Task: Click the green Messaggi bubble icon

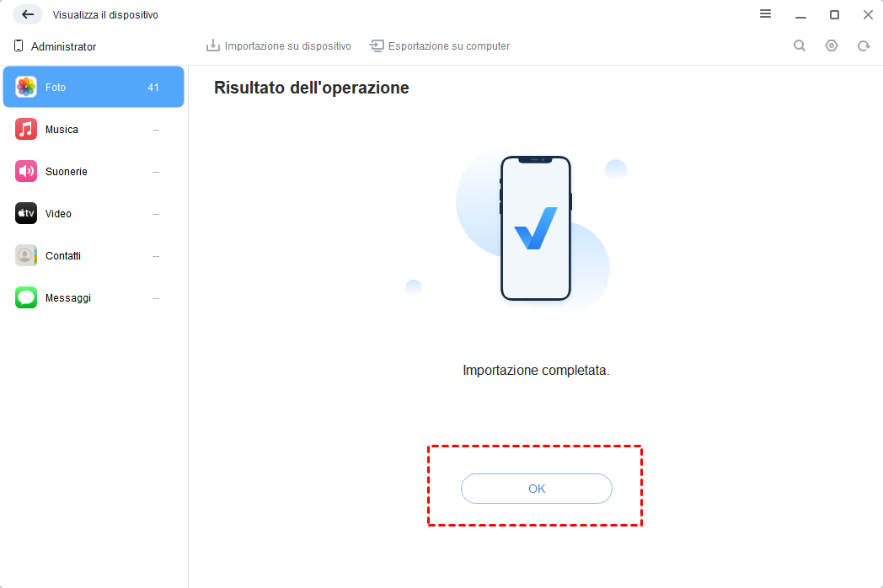Action: [x=26, y=297]
